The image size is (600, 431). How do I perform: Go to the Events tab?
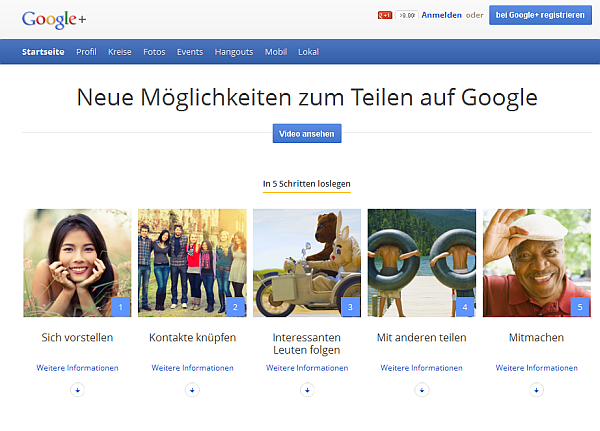190,52
